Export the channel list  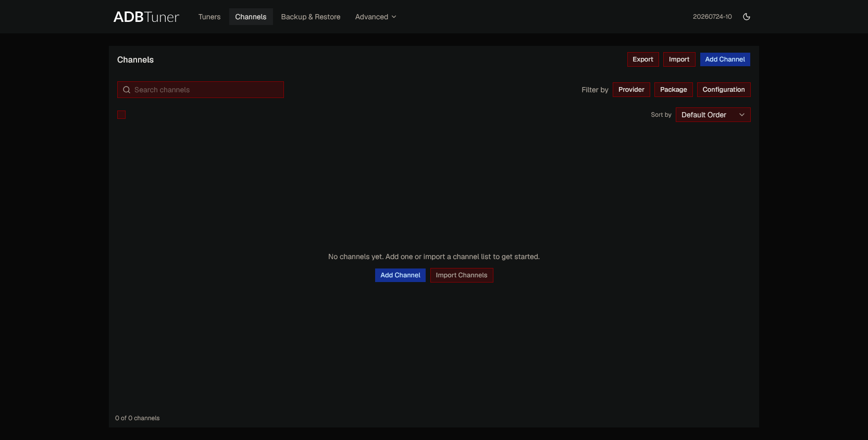[x=643, y=59]
